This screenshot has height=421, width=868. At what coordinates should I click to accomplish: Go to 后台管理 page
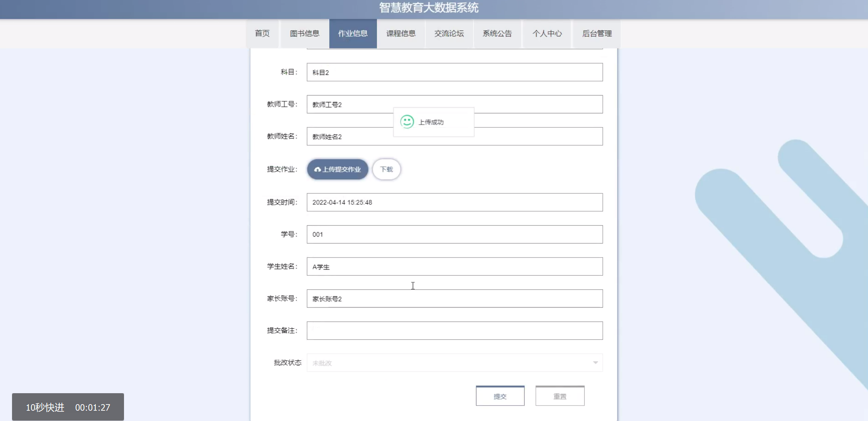click(x=597, y=33)
